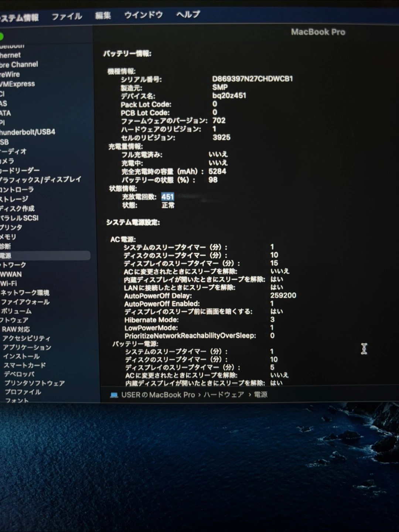The height and width of the screenshot is (532, 399).
Task: Select Thunderbolt/USB4 in the sidebar
Action: point(28,132)
